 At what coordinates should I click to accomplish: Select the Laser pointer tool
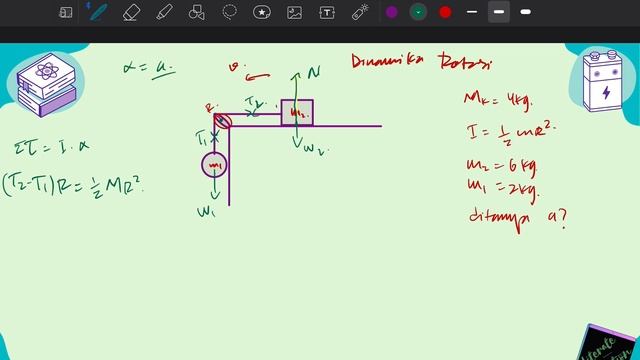[360, 12]
